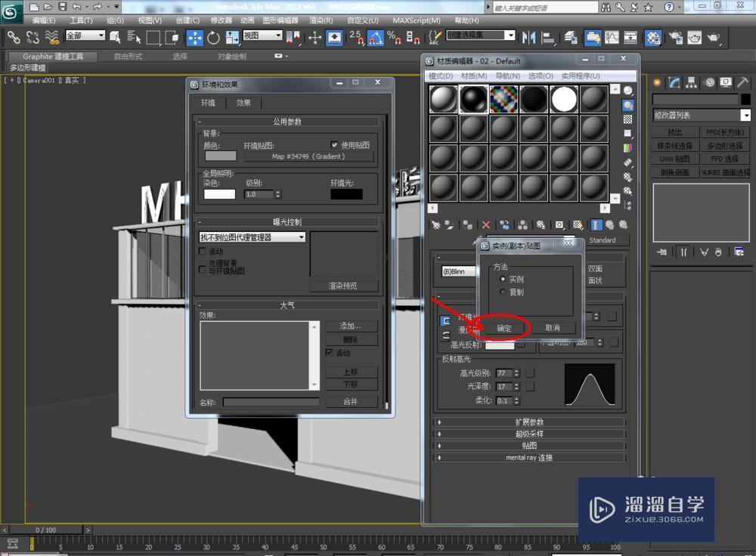Click the show material in viewport icon
The image size is (756, 556).
[577, 224]
